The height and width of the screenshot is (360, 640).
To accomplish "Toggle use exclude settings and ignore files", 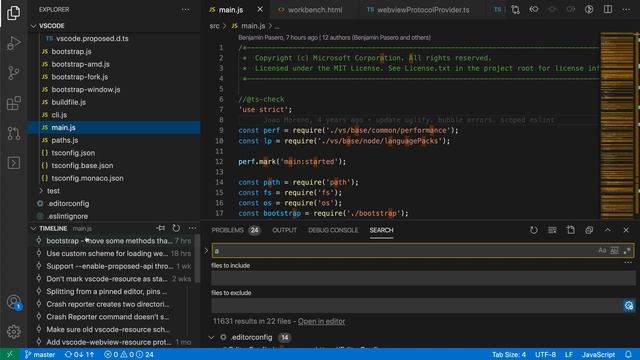I will [x=629, y=305].
